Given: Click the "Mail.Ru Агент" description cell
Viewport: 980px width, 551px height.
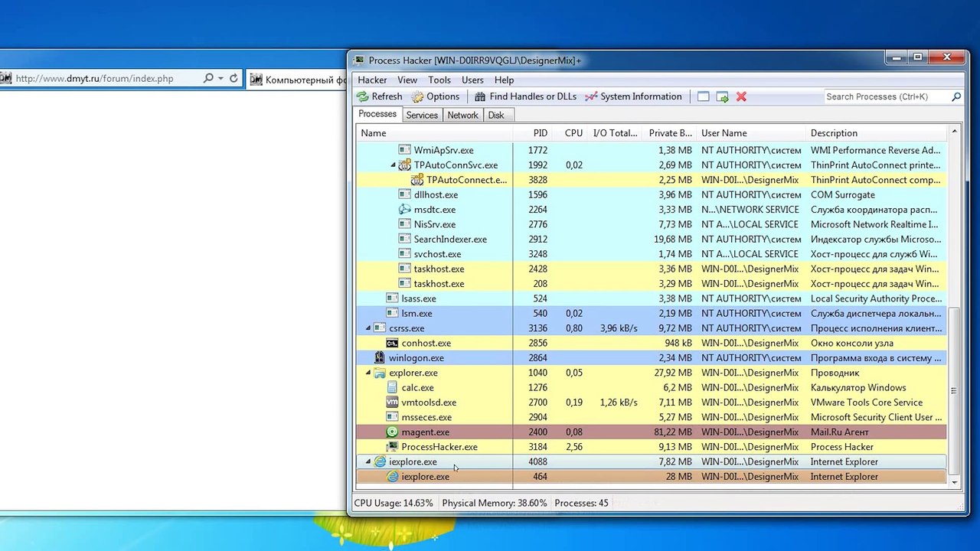Looking at the screenshot, I should click(x=840, y=432).
